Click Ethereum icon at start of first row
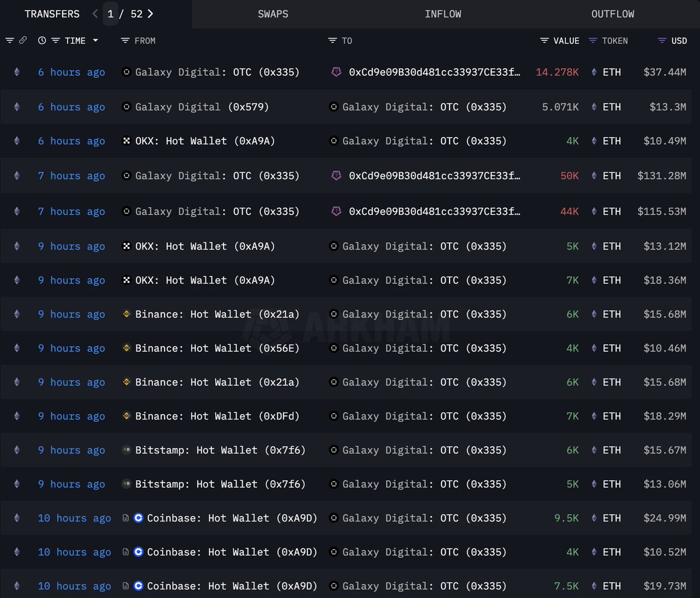The image size is (700, 598). [x=16, y=72]
